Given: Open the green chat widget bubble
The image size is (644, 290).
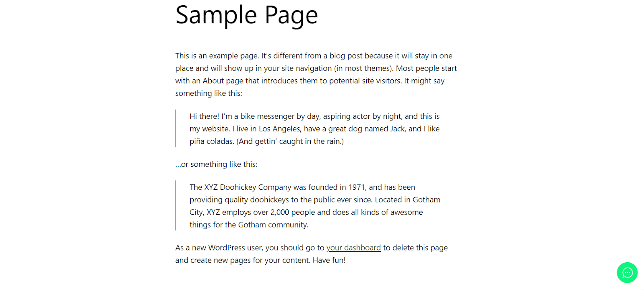Looking at the screenshot, I should (627, 273).
